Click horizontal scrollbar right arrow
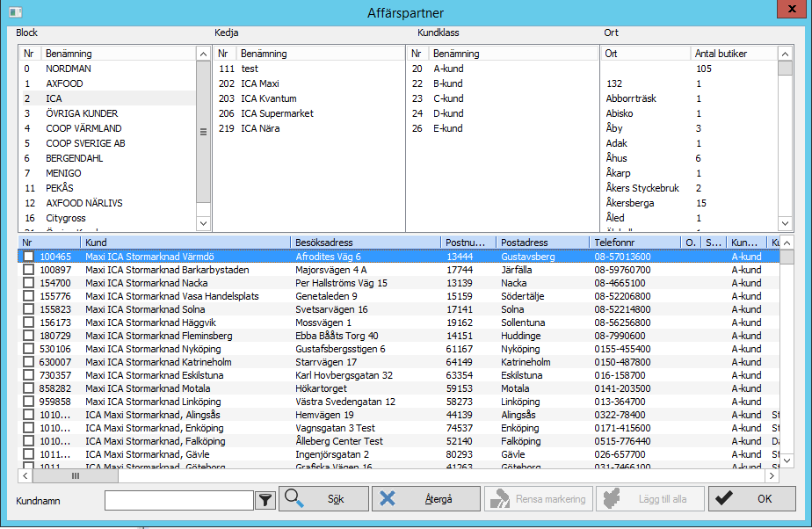Screen dimensions: 812x529 pyautogui.click(x=772, y=475)
